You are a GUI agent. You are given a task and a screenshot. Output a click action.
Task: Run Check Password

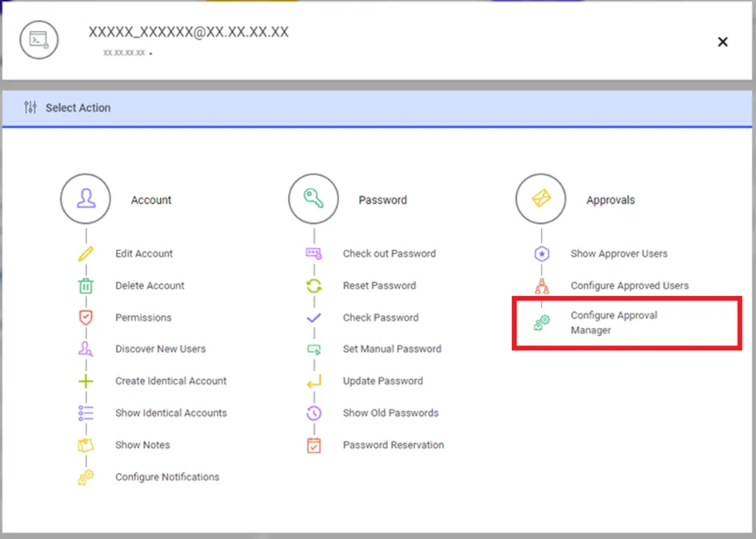tap(381, 317)
